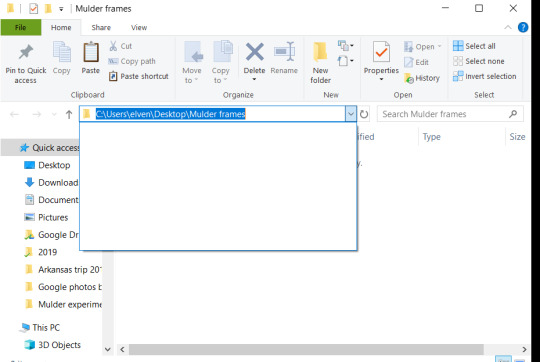Image resolution: width=540 pixels, height=362 pixels.
Task: Click Pin to Quick access icon
Action: [x=26, y=52]
